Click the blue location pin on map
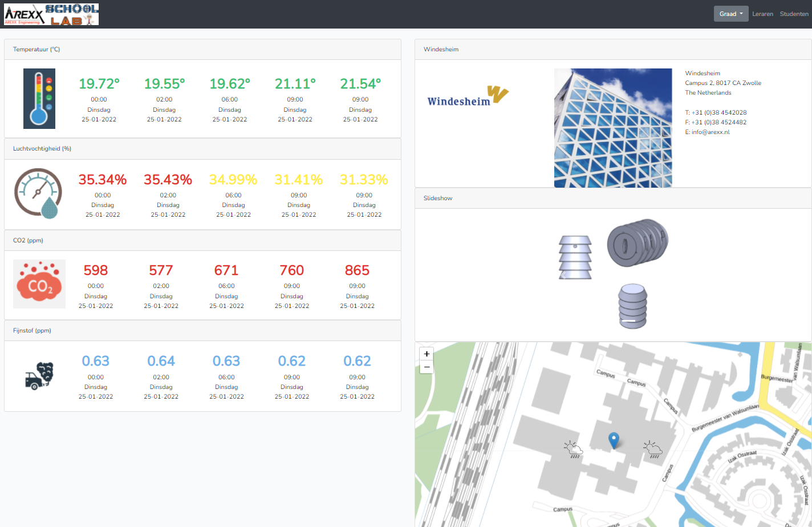 click(614, 440)
